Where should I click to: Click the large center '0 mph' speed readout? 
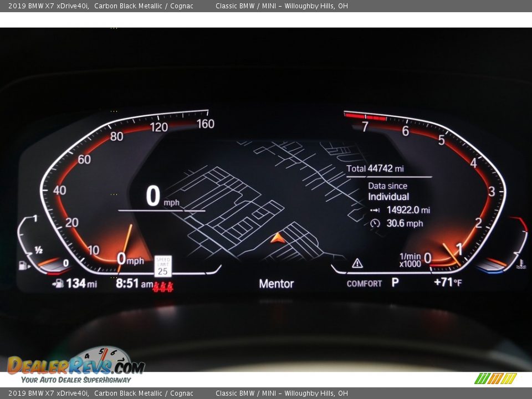pyautogui.click(x=162, y=196)
